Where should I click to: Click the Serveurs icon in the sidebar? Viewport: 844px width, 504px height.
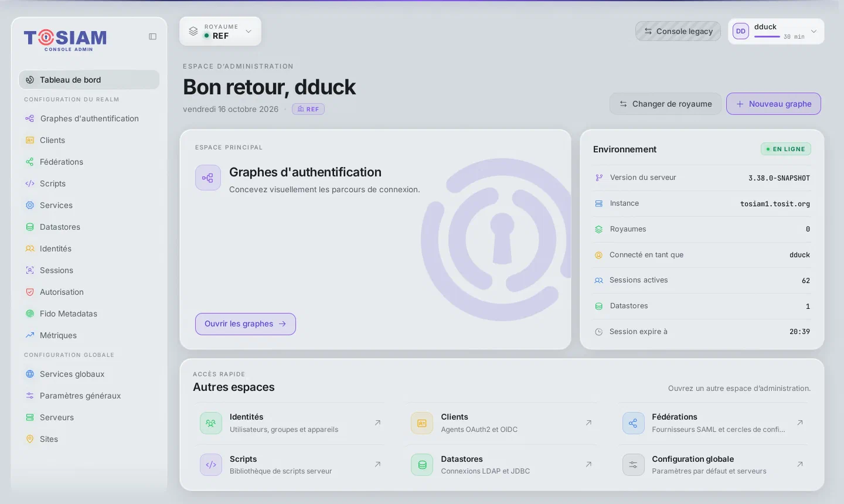tap(30, 417)
